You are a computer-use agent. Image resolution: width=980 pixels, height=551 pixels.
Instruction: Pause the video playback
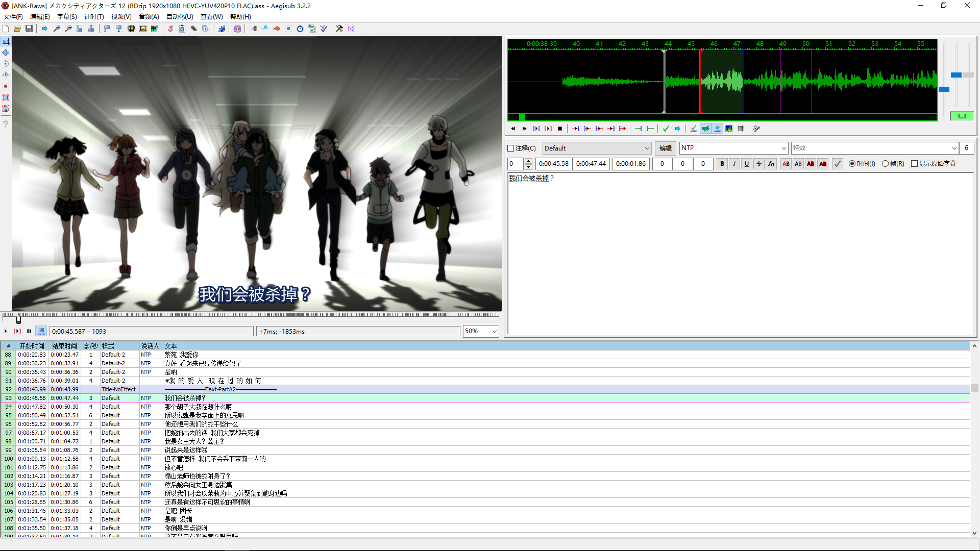(29, 331)
